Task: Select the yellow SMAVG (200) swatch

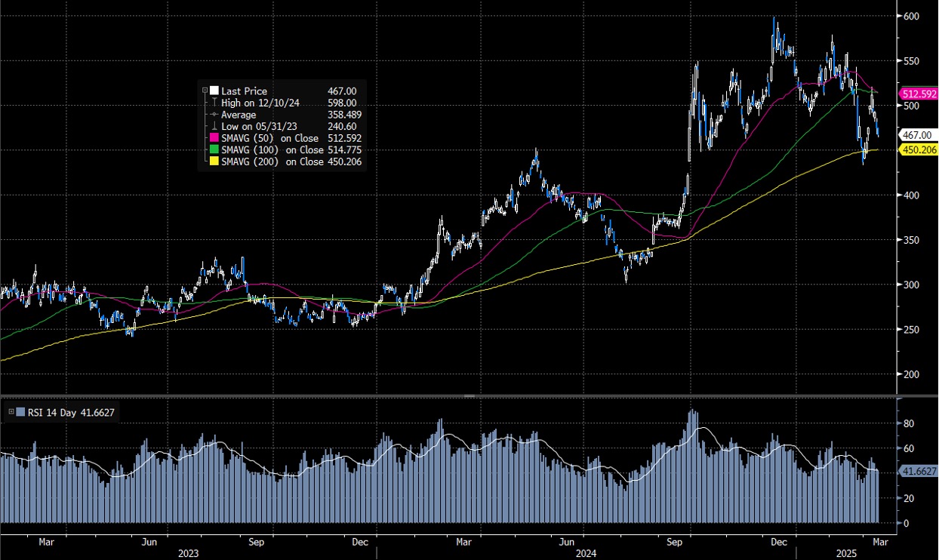Action: click(214, 162)
